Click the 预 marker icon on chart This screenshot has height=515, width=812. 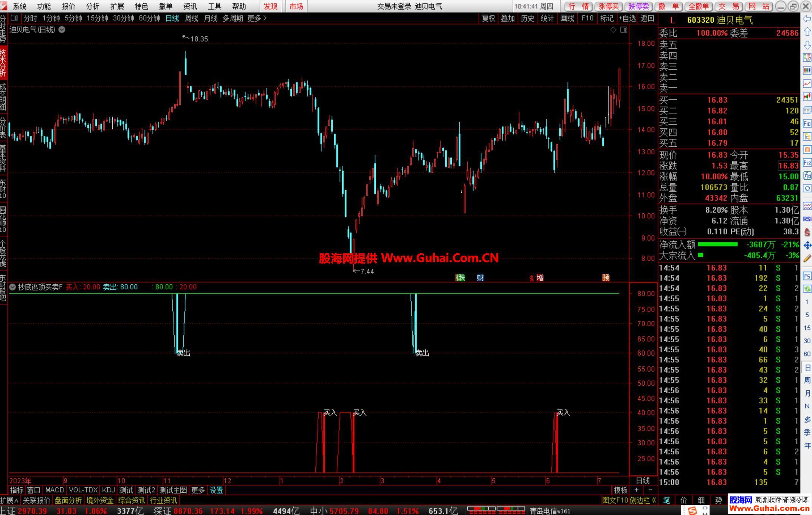click(606, 278)
